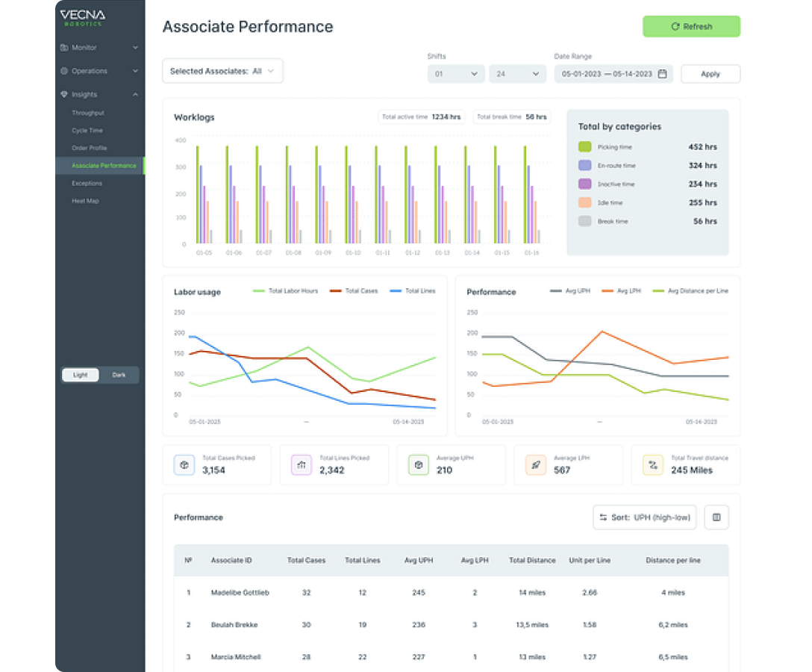Viewport: 812px width, 672px height.
Task: Open the Cycle Time page
Action: click(x=87, y=131)
